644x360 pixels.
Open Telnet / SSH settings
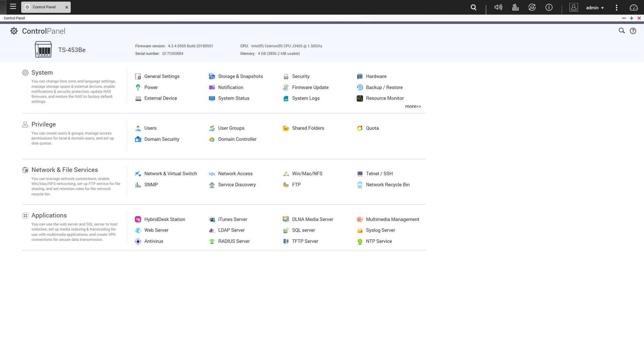click(375, 174)
